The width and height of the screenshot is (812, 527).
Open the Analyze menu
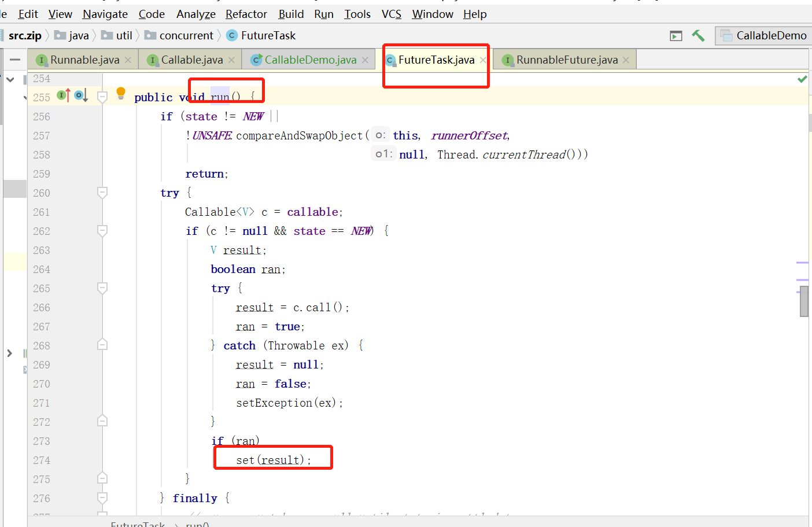[x=196, y=14]
